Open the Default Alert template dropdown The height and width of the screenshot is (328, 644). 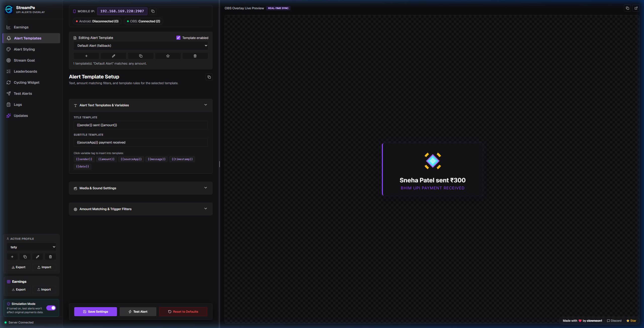[141, 46]
